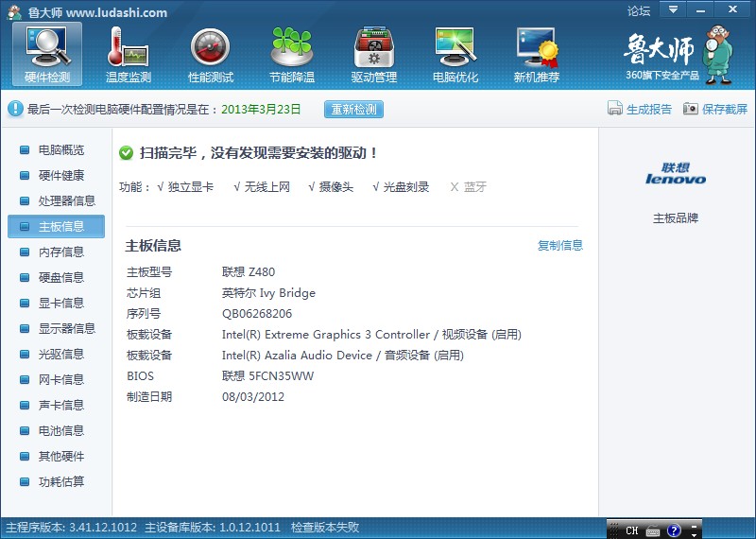Click the 生成报告 link

tap(649, 109)
